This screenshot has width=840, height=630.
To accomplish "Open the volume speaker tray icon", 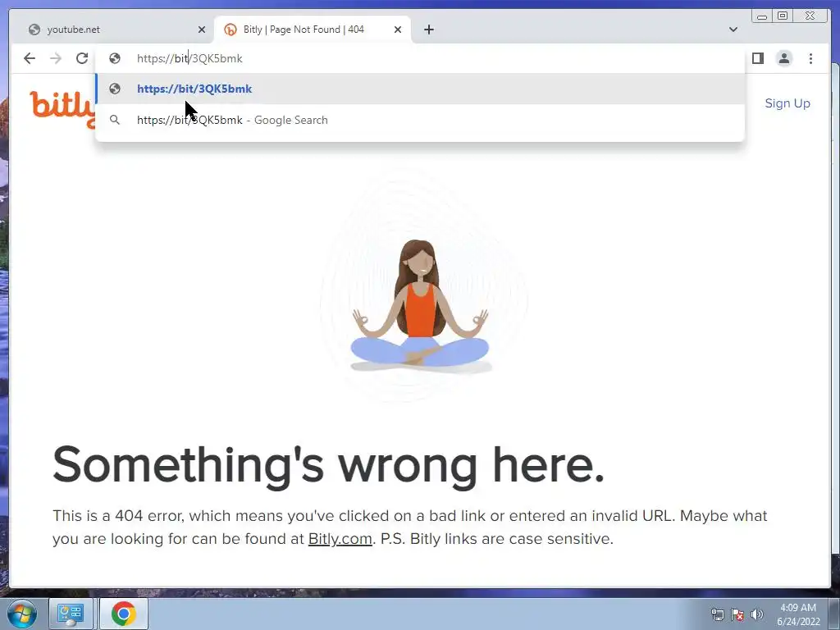I will pyautogui.click(x=757, y=614).
